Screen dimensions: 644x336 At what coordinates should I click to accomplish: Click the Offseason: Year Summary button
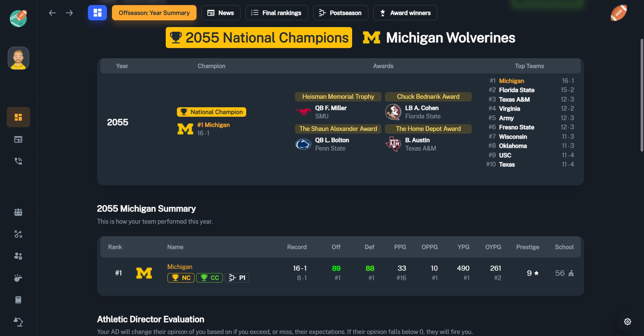click(154, 13)
